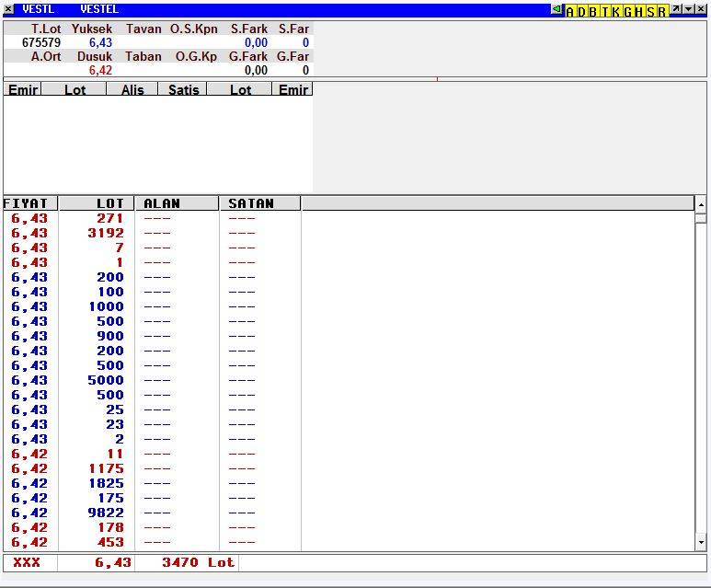Click the Alis column header
The width and height of the screenshot is (711, 588).
coord(132,90)
